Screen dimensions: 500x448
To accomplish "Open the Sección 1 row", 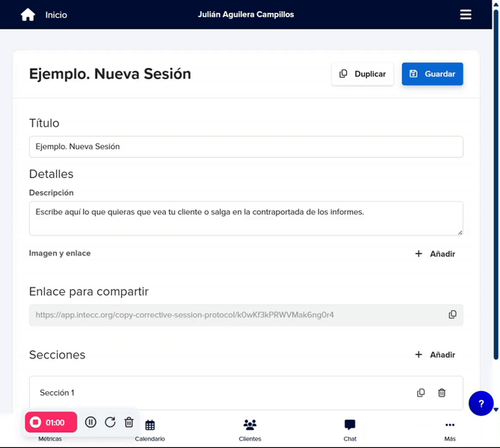I will tap(246, 393).
